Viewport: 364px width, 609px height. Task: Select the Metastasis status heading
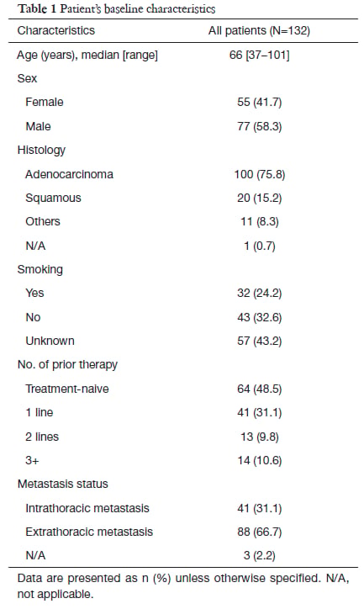(62, 485)
